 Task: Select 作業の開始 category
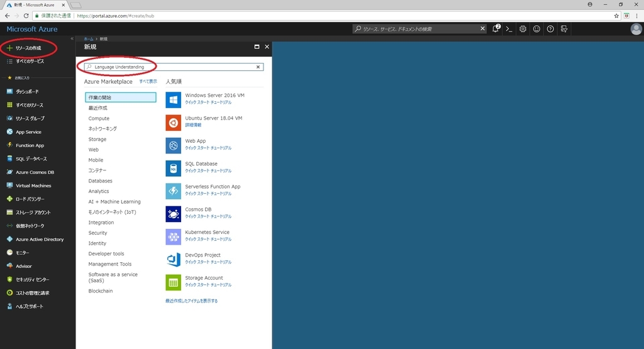(121, 97)
